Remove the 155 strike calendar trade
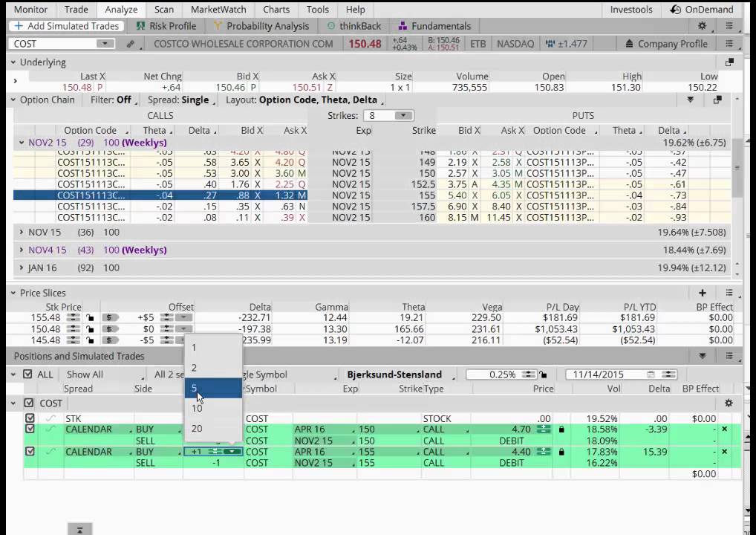 (724, 452)
